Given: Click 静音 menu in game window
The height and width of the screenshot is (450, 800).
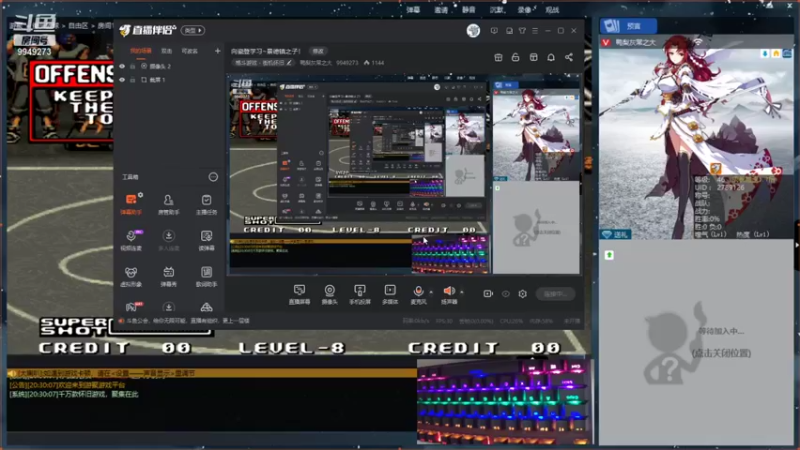Looking at the screenshot, I should tap(468, 10).
